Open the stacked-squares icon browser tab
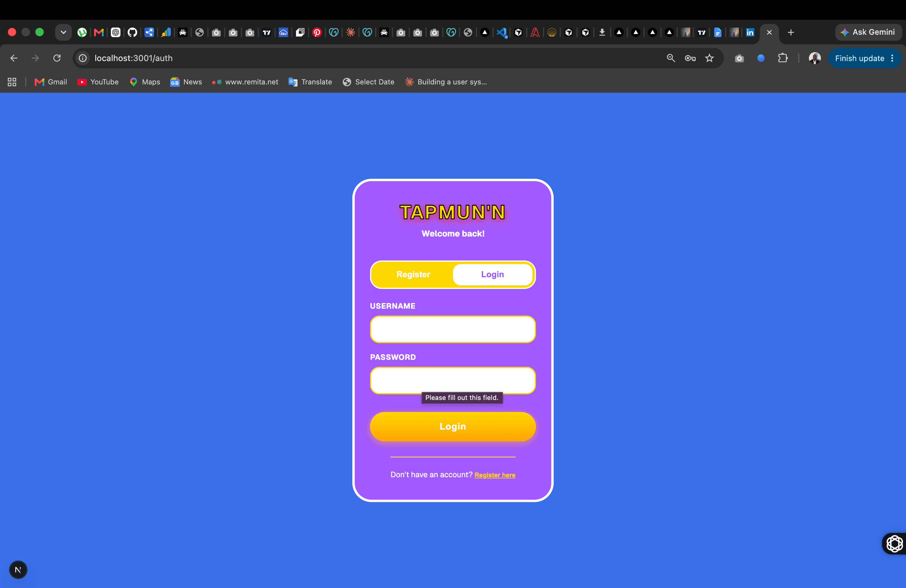 click(300, 32)
